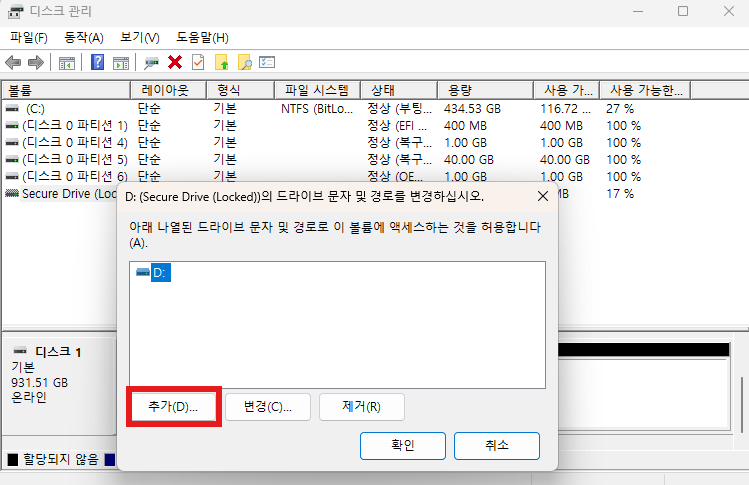Click the checklist settings toolbar icon
The image size is (749, 485).
click(267, 62)
